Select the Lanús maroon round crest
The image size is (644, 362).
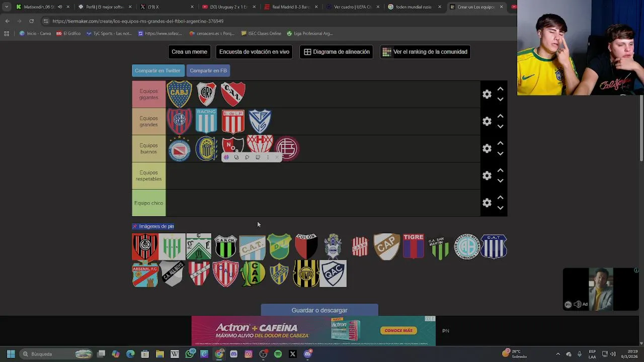(287, 148)
